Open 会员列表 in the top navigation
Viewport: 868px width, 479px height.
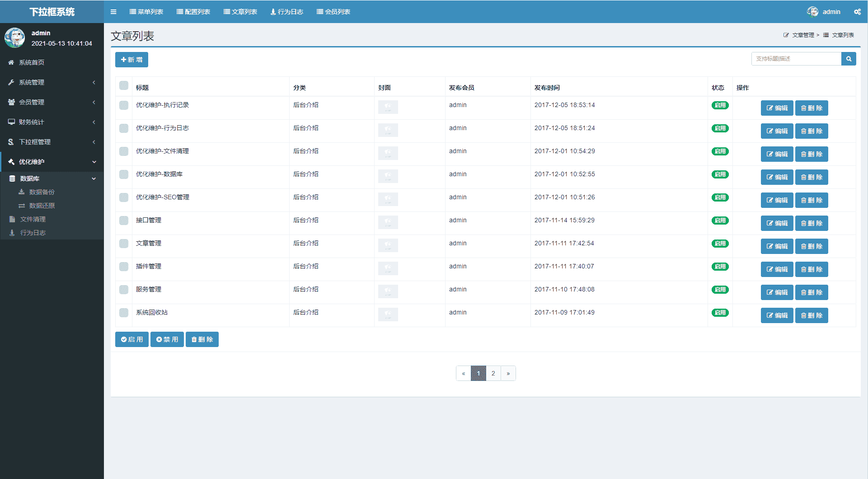tap(333, 12)
